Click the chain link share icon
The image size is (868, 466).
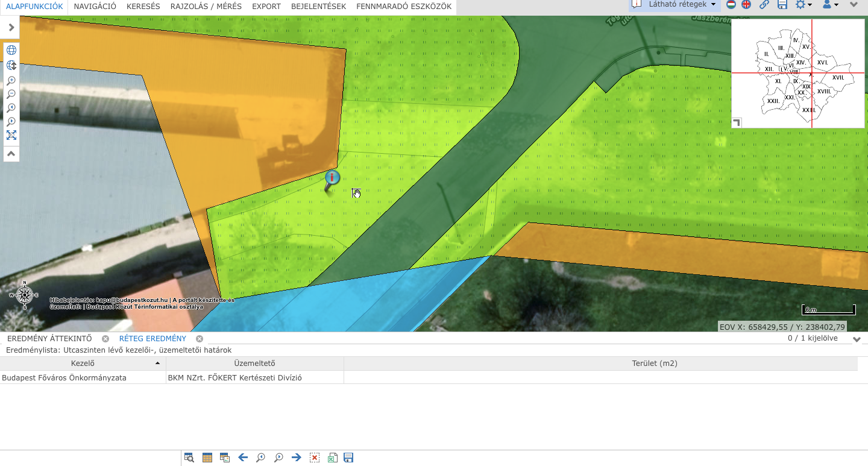[x=764, y=5]
